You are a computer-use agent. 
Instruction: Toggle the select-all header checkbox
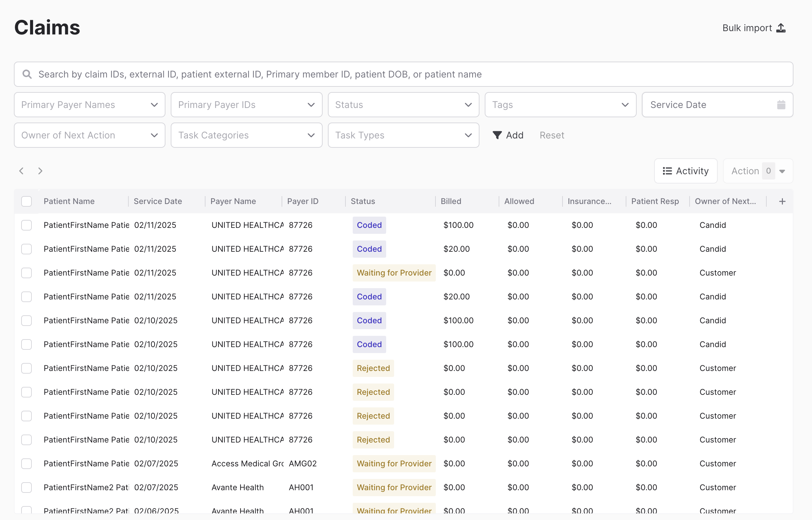point(26,202)
